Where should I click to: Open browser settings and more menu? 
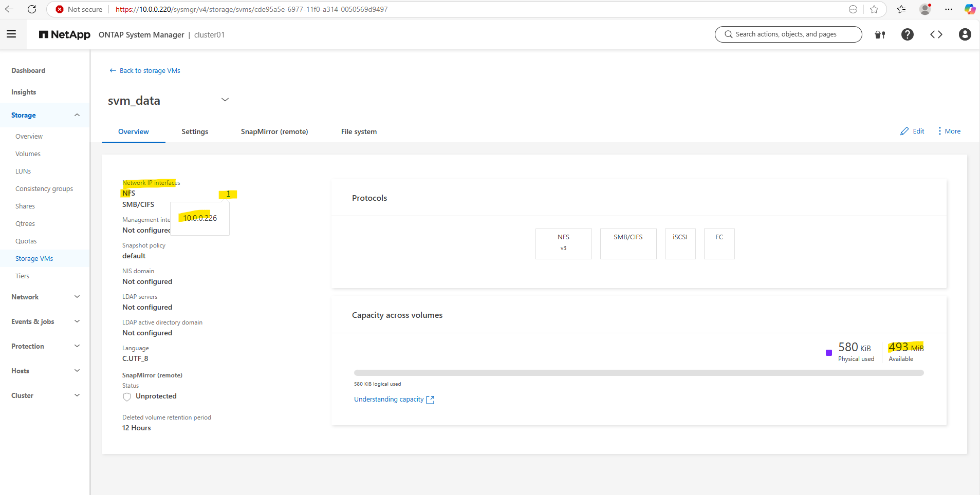949,9
